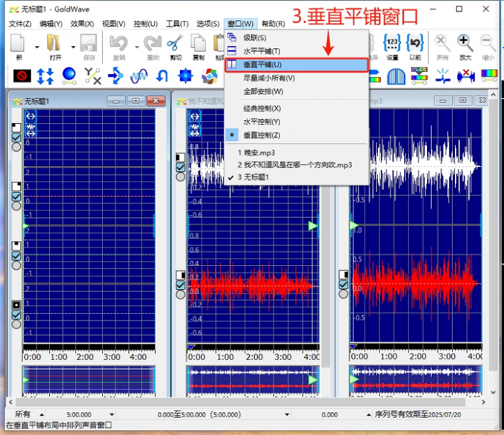
Task: Click the 保存 (Save) floppy disk icon
Action: (x=89, y=44)
